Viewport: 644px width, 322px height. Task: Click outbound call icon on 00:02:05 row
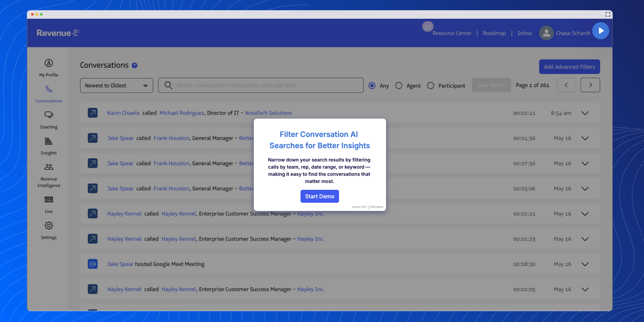[x=93, y=289]
